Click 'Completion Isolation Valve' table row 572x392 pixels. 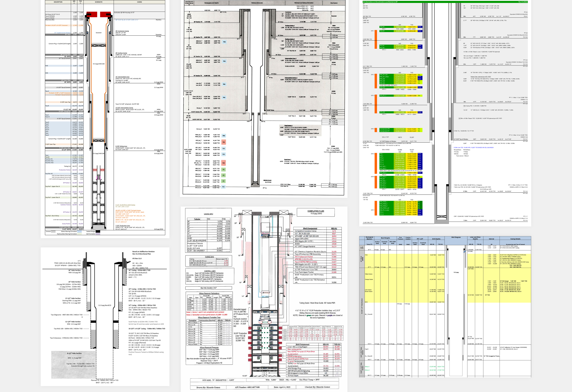(318, 231)
